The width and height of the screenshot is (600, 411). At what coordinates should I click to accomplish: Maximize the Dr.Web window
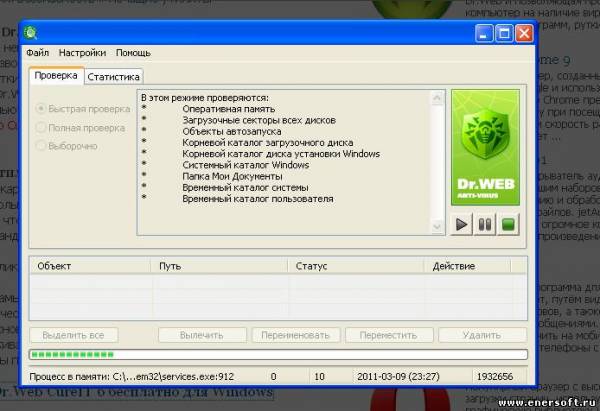504,33
